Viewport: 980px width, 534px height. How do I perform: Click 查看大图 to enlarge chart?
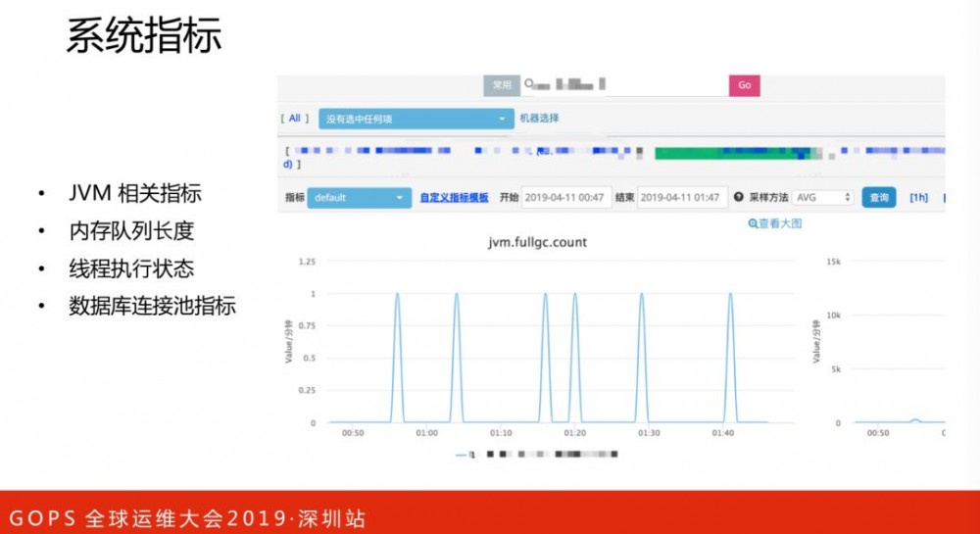click(x=780, y=223)
